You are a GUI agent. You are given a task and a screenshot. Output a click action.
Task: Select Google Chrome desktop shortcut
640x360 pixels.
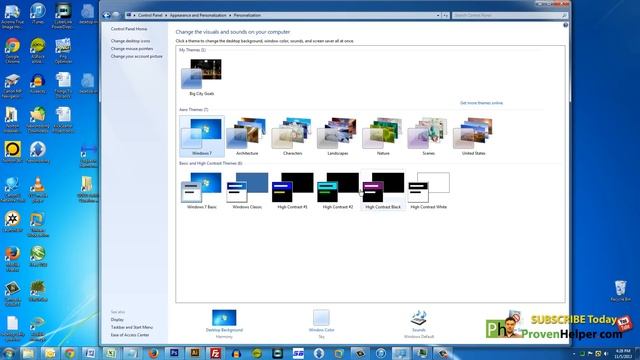tap(13, 51)
